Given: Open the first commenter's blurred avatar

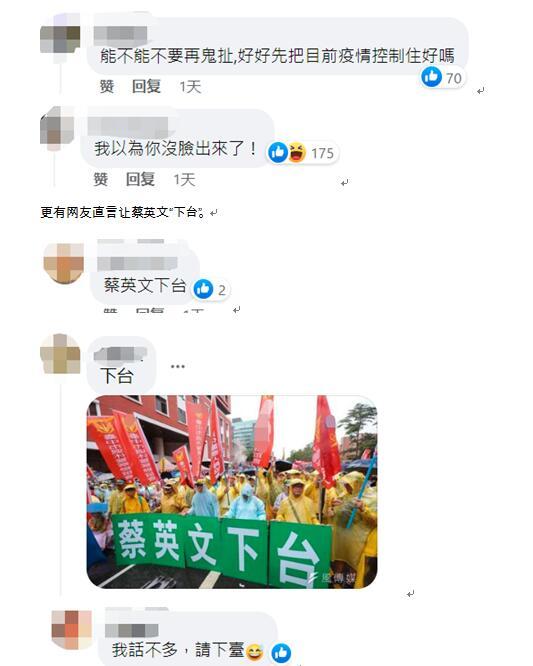Looking at the screenshot, I should tap(60, 40).
